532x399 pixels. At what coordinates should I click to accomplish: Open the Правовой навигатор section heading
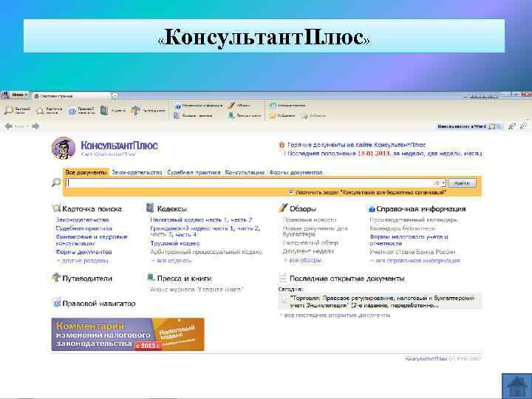pos(99,304)
